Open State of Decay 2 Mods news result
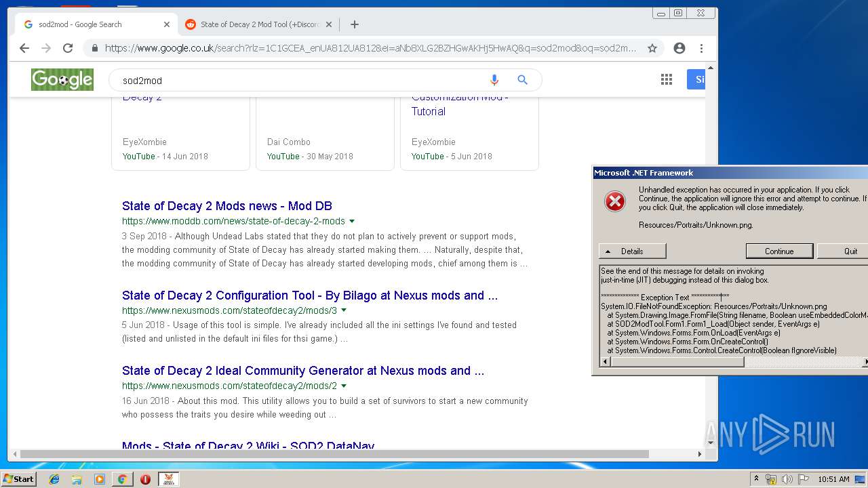868x488 pixels. coord(227,206)
